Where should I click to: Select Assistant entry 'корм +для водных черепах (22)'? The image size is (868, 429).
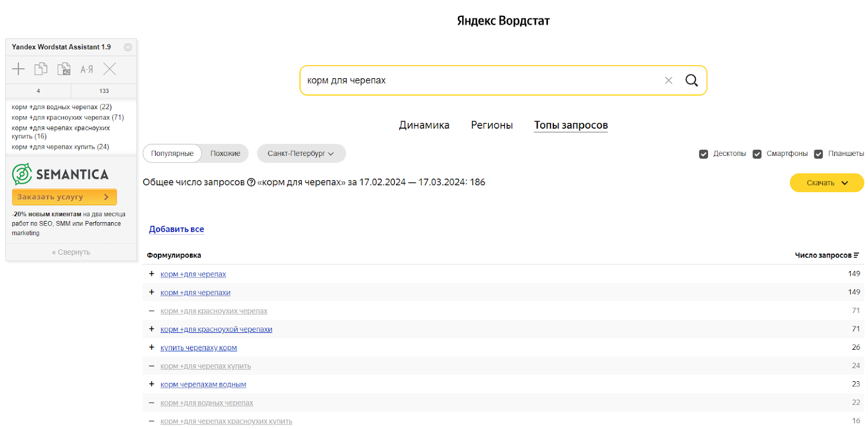(62, 107)
